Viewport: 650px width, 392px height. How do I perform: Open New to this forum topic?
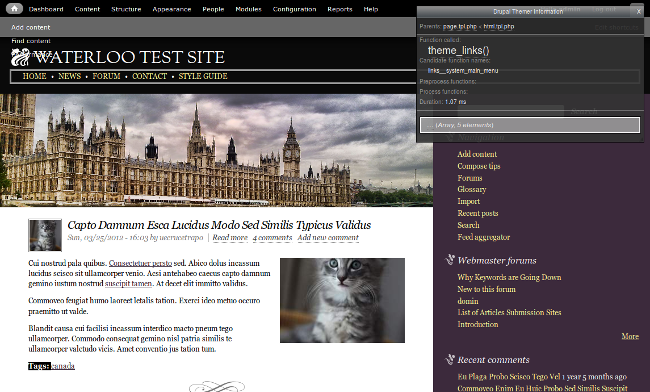tap(487, 289)
